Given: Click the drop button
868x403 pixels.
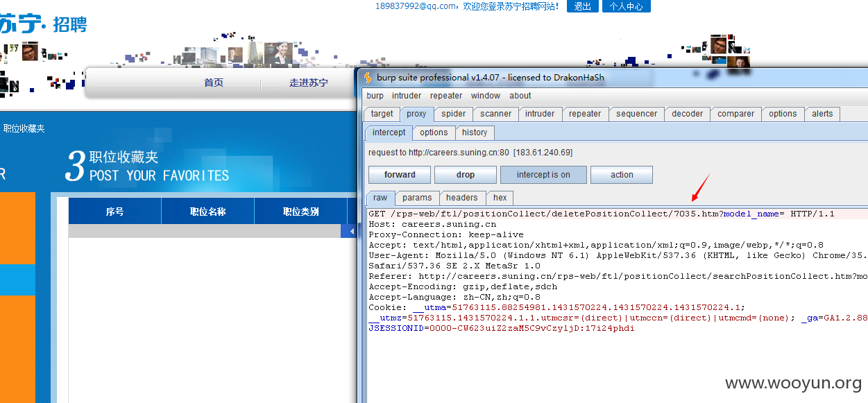Looking at the screenshot, I should click(466, 175).
